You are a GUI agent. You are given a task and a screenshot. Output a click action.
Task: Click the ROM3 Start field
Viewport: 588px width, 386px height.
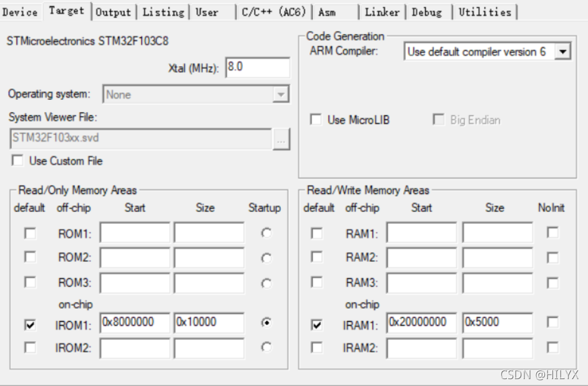click(x=135, y=283)
